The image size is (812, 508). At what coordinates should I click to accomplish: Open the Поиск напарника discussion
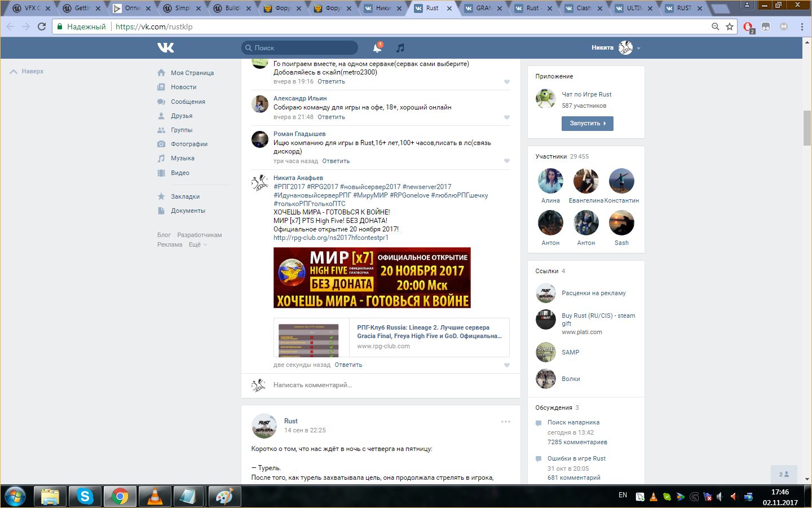(573, 422)
